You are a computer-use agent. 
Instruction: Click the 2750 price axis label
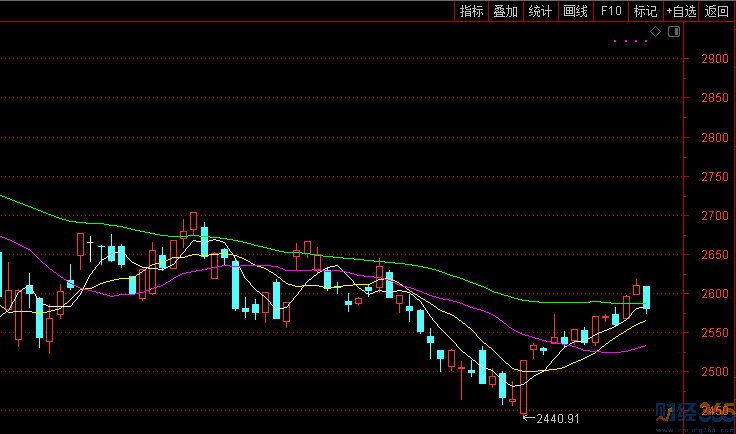(x=715, y=176)
